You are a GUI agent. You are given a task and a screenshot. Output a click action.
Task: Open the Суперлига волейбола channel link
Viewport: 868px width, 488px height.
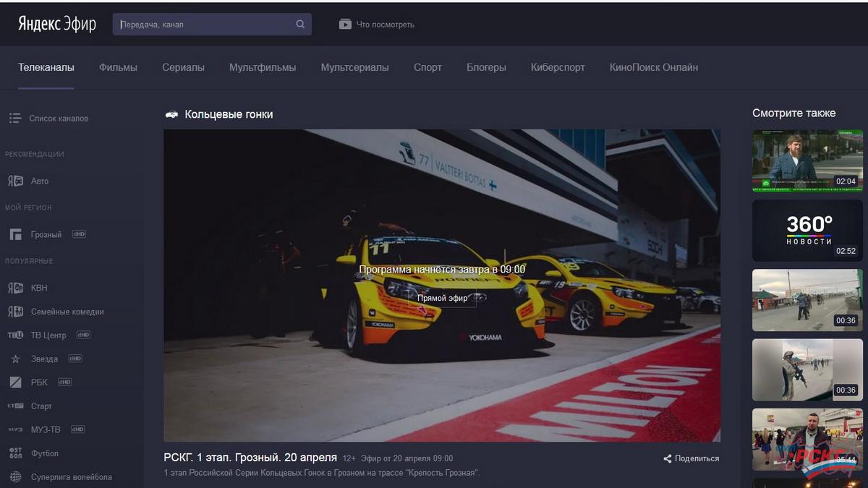(x=72, y=477)
